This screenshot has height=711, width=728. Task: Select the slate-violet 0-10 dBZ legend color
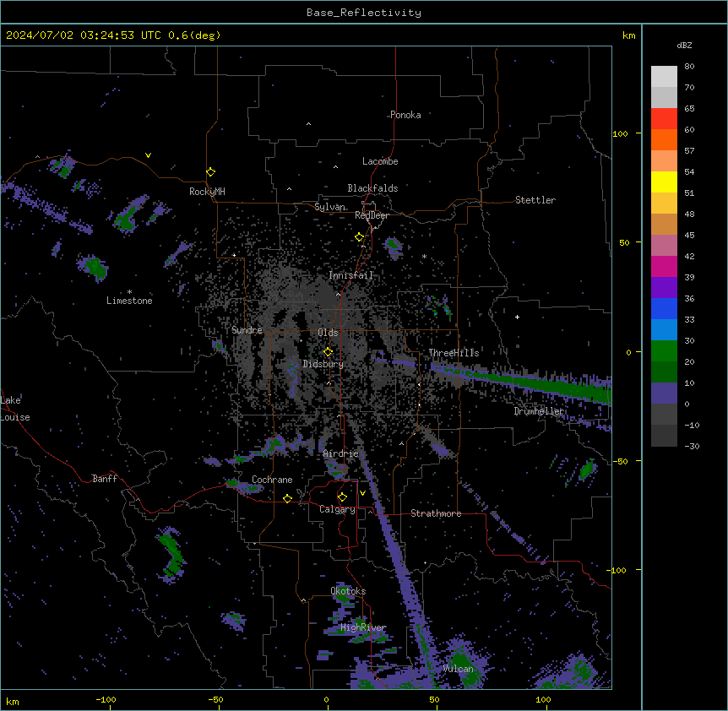[x=664, y=393]
